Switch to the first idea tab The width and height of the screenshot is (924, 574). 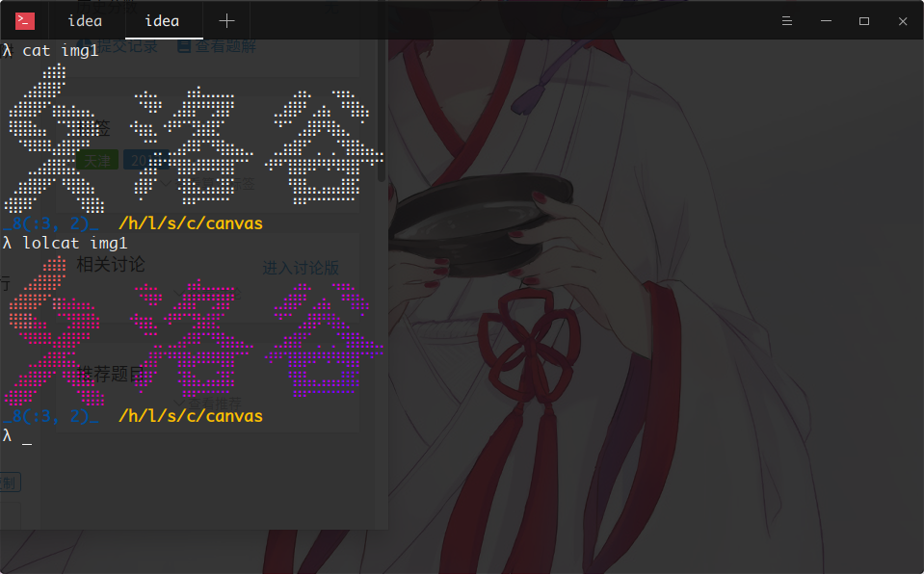pos(84,20)
